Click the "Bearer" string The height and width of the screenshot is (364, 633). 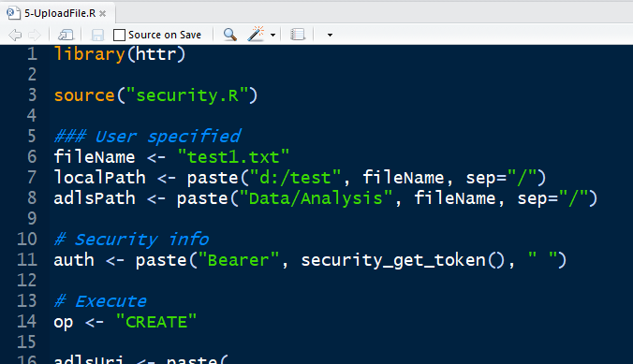tap(238, 260)
